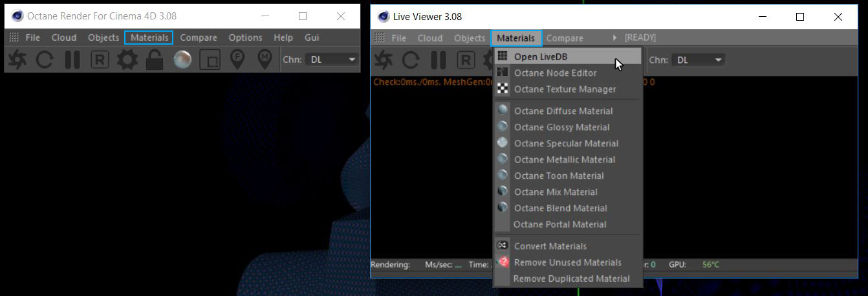Viewport: 868px width, 296px height.
Task: Select Convert Materials menu entry
Action: tap(568, 246)
